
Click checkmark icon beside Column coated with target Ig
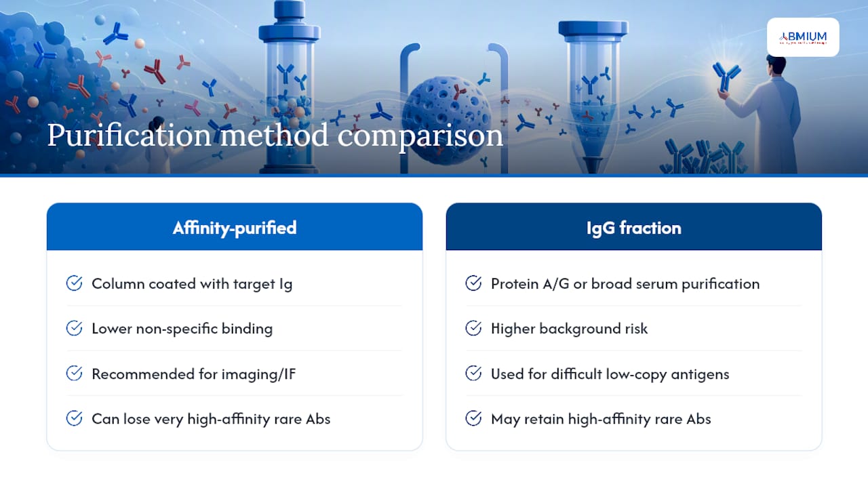74,283
